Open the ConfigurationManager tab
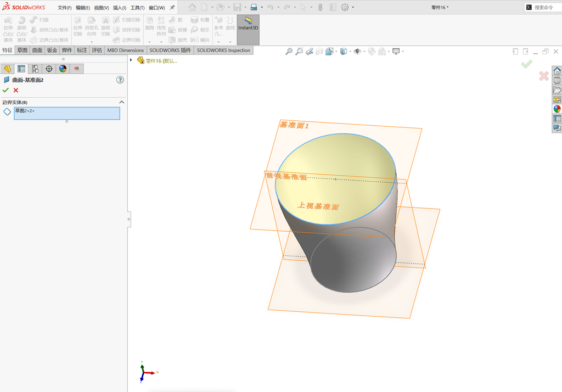 pyautogui.click(x=35, y=69)
